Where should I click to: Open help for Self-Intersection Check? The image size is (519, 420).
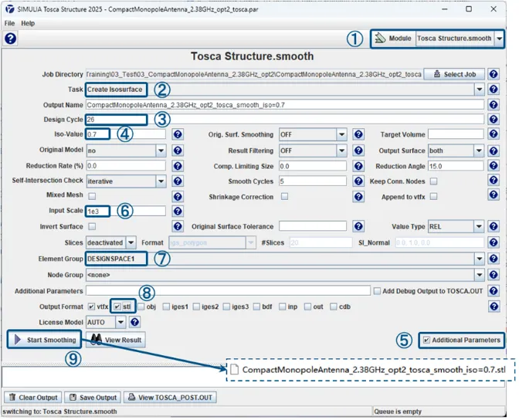point(178,181)
